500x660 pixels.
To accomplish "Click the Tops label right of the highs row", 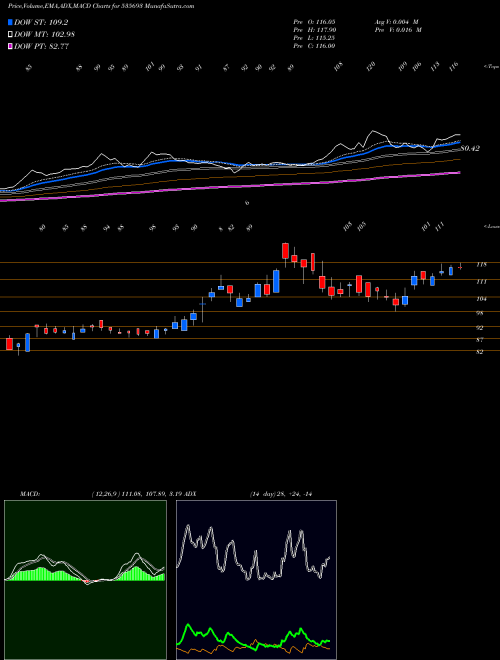I will [491, 67].
